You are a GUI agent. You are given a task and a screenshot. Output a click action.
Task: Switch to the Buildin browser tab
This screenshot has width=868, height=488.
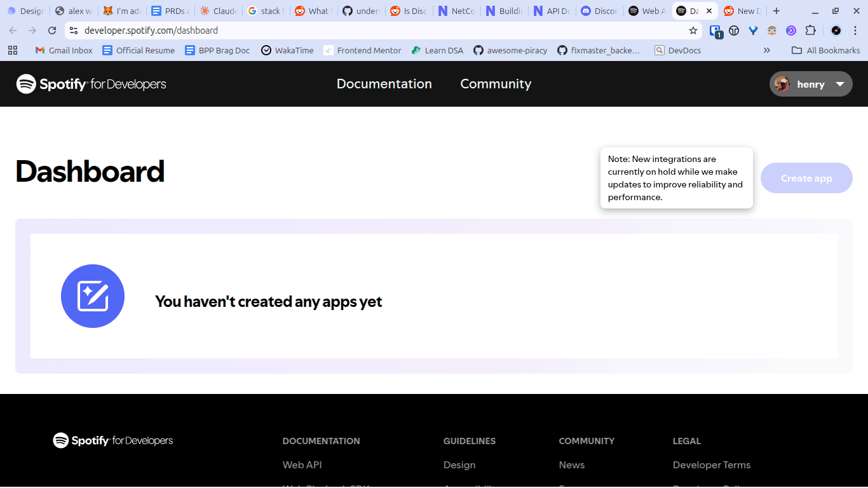[x=505, y=11]
